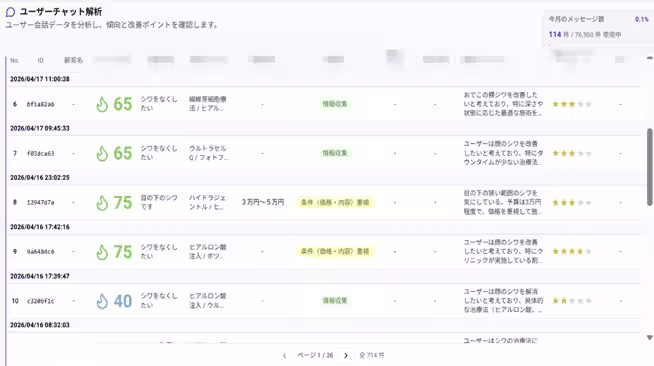
Task: Click the flame icon in row f03dca63
Action: (x=102, y=153)
